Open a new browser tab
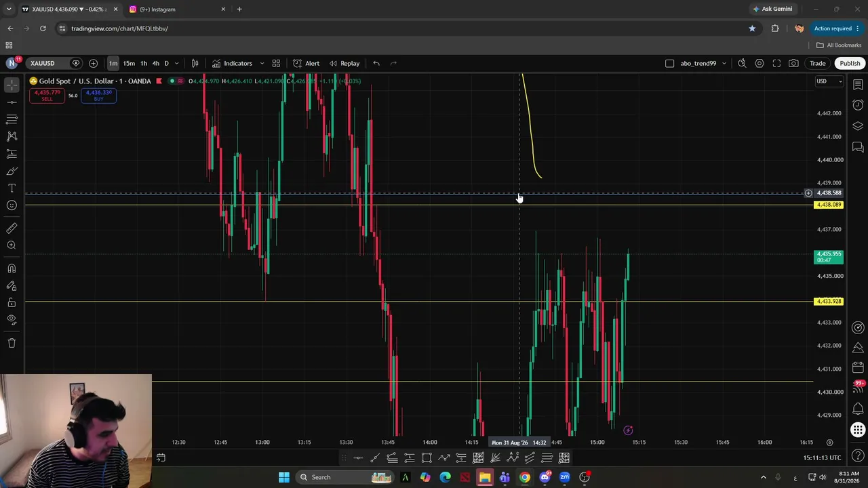868x488 pixels. (x=239, y=9)
